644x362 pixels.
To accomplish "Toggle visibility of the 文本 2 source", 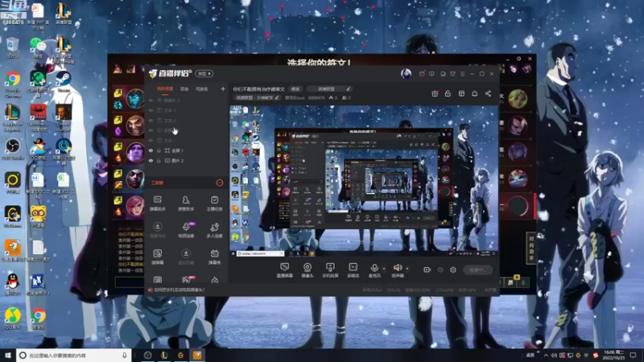I will (x=151, y=120).
